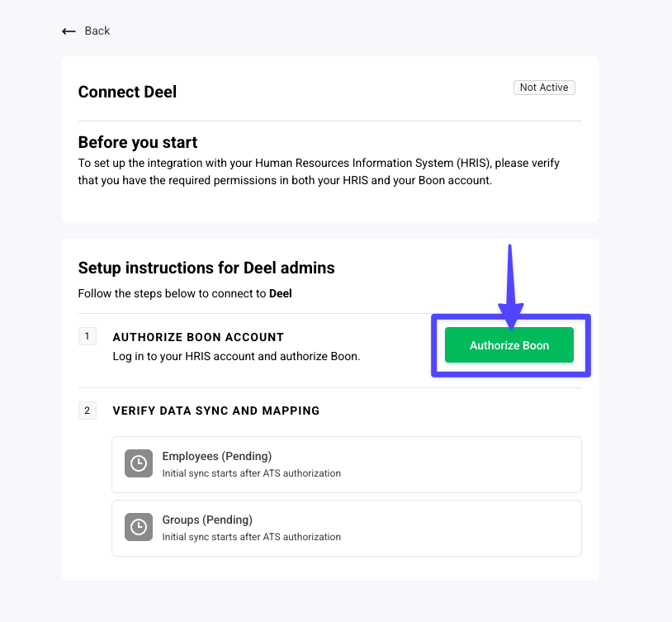This screenshot has height=622, width=672.
Task: Select the step 1 number badge
Action: pyautogui.click(x=88, y=336)
